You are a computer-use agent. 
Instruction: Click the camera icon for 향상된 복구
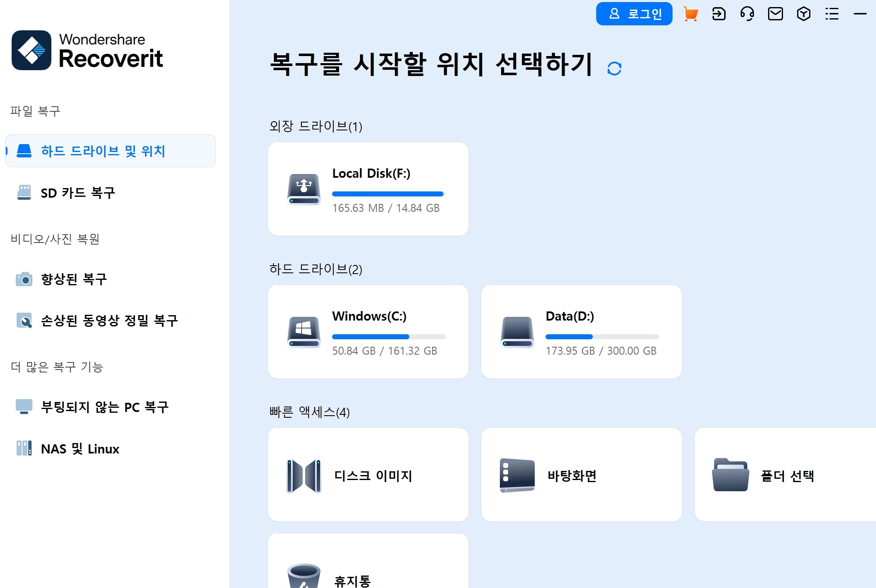(24, 279)
